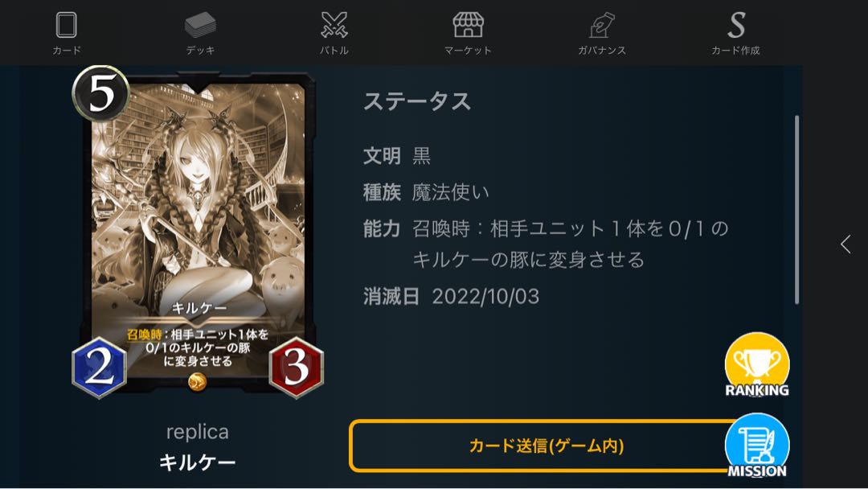This screenshot has height=489, width=868.
Task: Open the RANKING trophy badge
Action: coord(757,365)
